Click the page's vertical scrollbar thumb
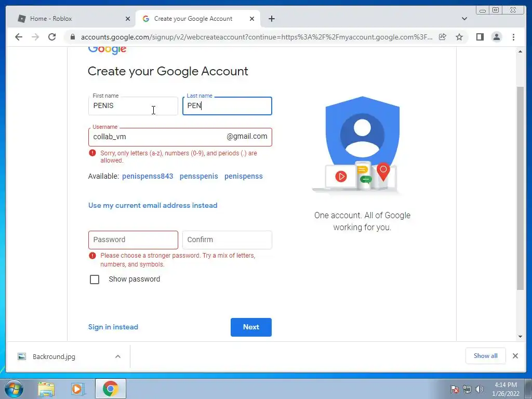 (x=520, y=188)
